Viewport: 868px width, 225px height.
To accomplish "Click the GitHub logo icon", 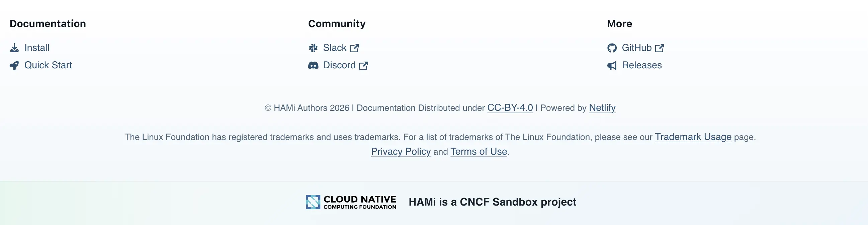I will [613, 48].
